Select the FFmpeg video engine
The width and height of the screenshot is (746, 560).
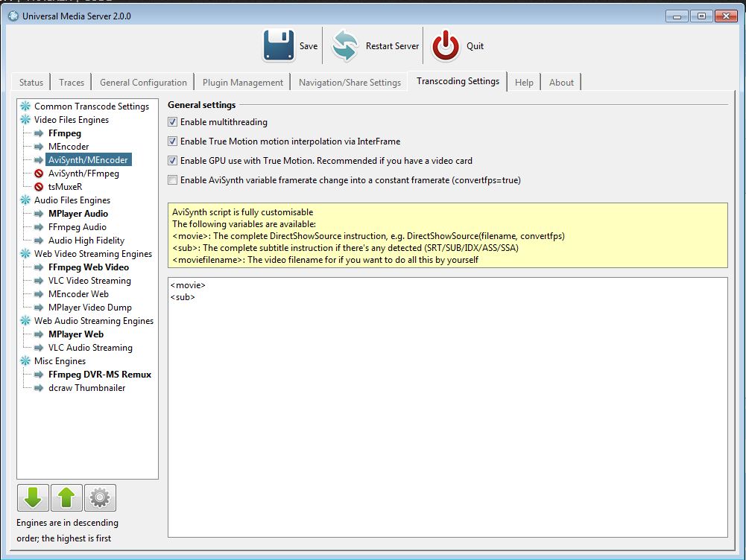tap(65, 133)
